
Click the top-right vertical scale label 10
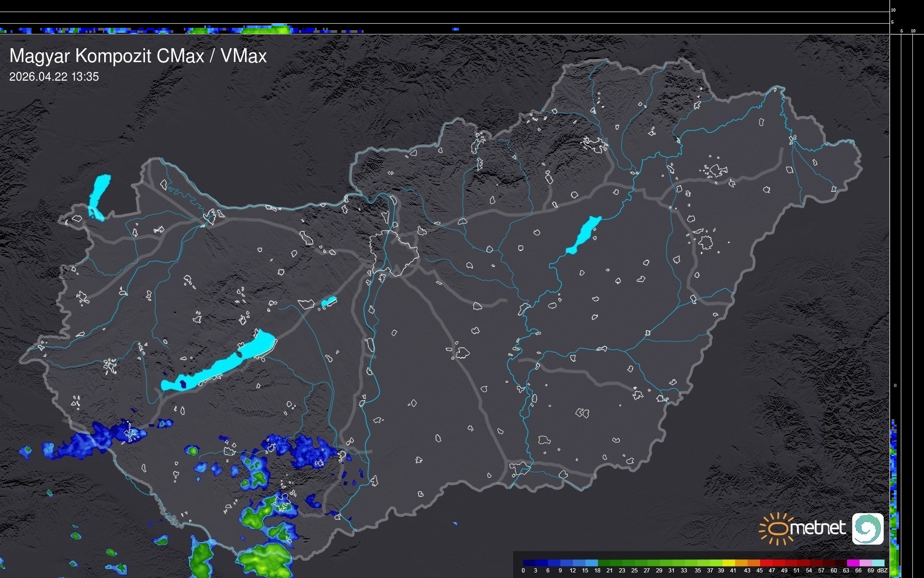pos(893,10)
